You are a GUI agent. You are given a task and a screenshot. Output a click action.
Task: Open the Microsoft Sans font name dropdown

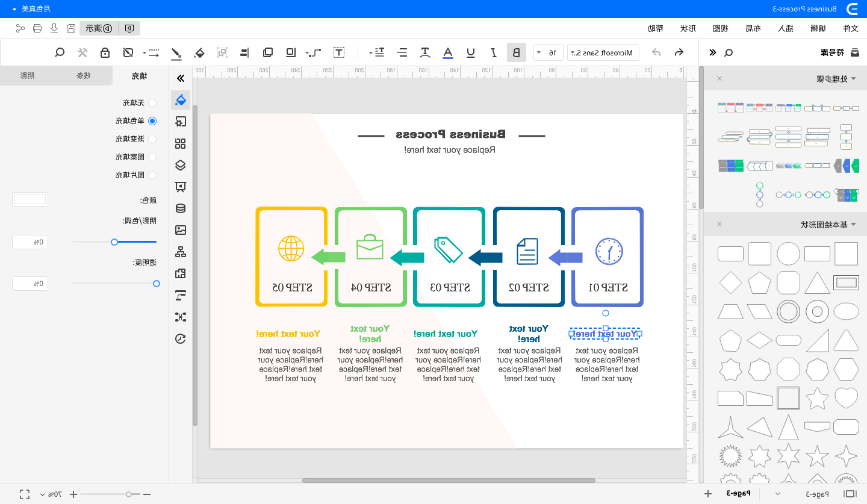click(603, 52)
